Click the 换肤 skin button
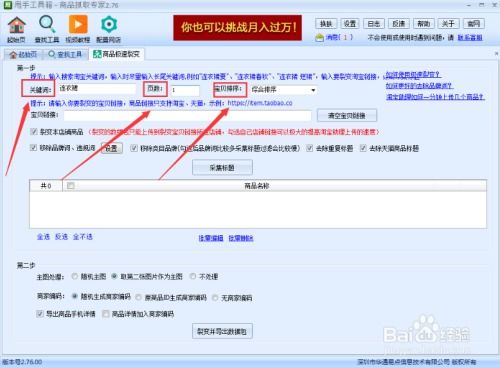Viewport: 500px width, 368px height. 326,24
